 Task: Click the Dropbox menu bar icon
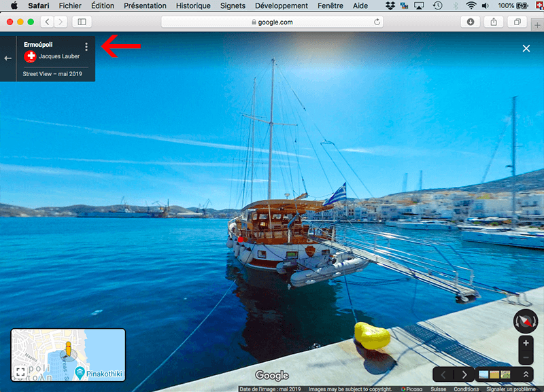pyautogui.click(x=390, y=5)
